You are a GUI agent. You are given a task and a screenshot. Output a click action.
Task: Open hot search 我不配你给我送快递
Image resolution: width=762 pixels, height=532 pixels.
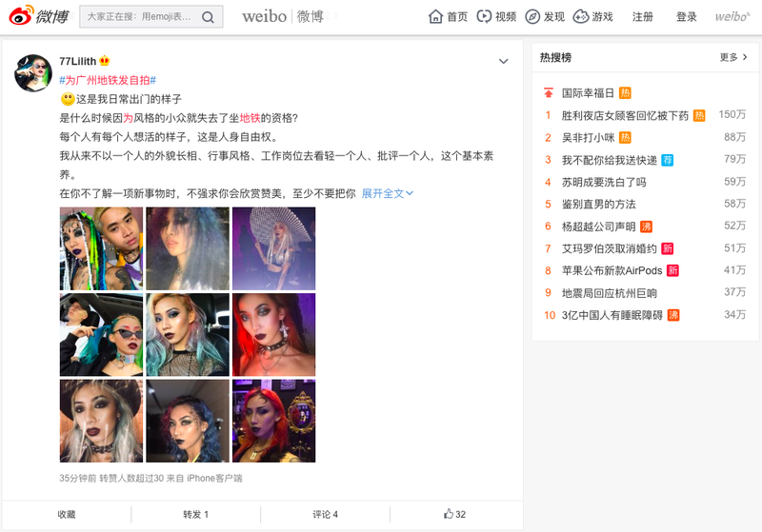point(610,160)
